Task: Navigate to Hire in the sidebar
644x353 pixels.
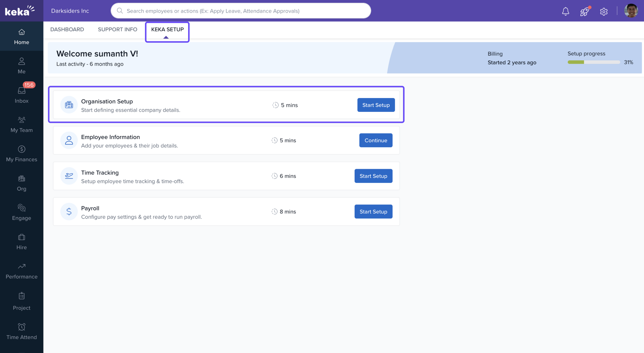Action: pyautogui.click(x=22, y=241)
